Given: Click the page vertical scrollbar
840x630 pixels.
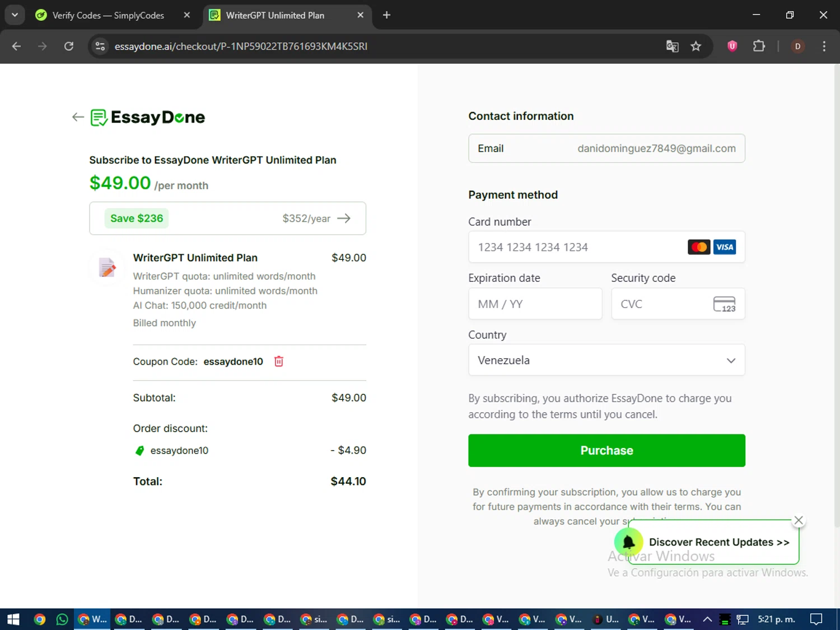Looking at the screenshot, I should point(837,297).
